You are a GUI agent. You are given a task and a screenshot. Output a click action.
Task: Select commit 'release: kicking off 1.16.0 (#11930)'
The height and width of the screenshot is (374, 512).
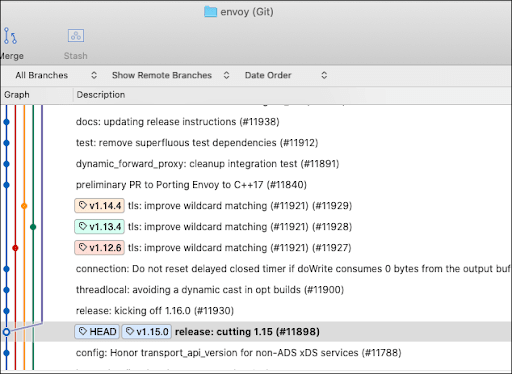[155, 311]
